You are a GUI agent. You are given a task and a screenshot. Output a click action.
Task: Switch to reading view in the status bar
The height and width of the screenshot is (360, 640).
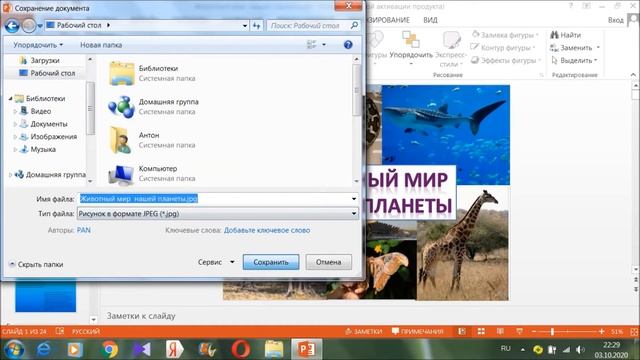coord(500,331)
